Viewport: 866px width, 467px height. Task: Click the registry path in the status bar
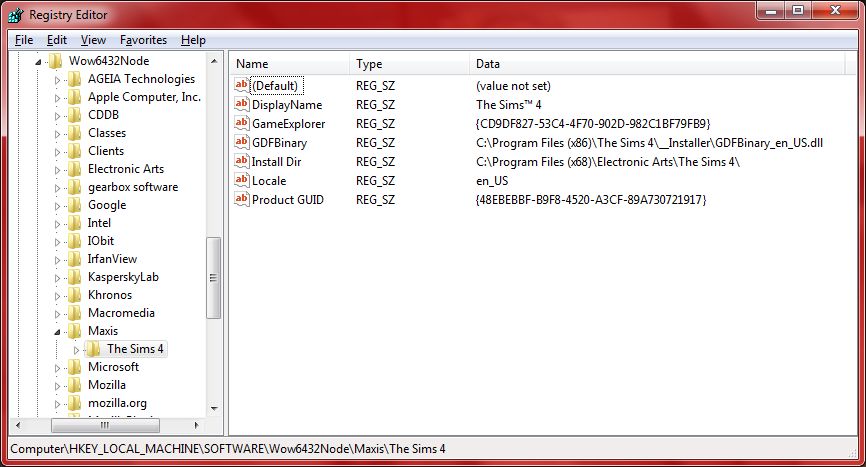(x=228, y=449)
